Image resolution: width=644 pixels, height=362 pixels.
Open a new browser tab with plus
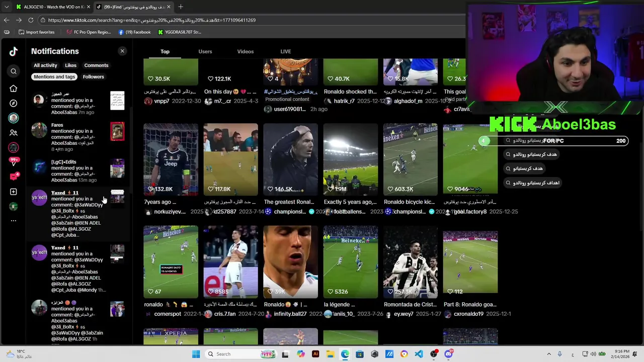click(181, 7)
